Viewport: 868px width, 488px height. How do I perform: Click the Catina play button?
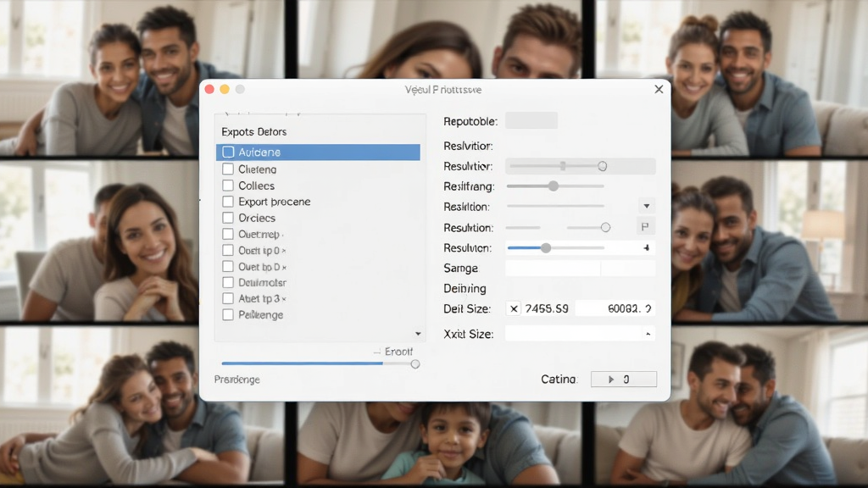click(623, 379)
